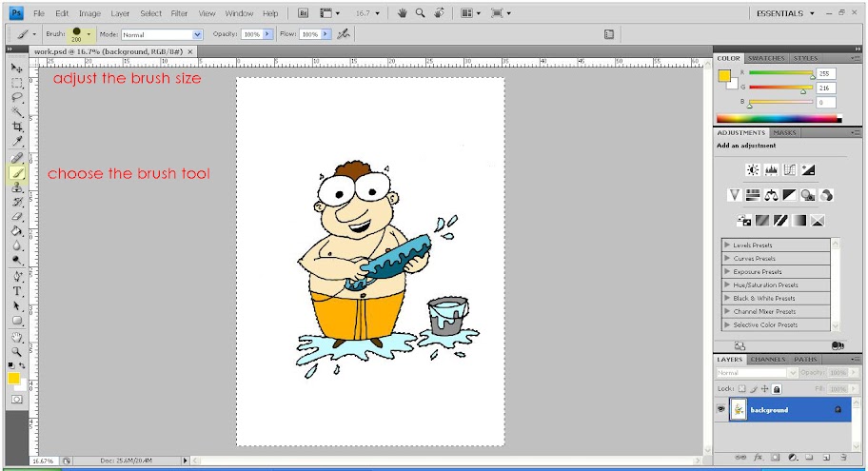
Task: Select the Rectangle shape tool
Action: [17, 320]
